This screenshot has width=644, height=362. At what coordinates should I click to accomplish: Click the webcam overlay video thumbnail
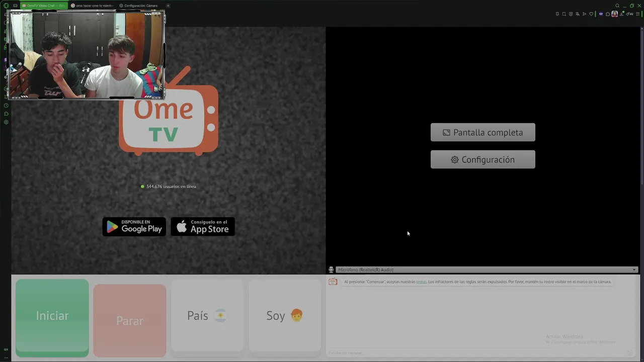pos(87,55)
